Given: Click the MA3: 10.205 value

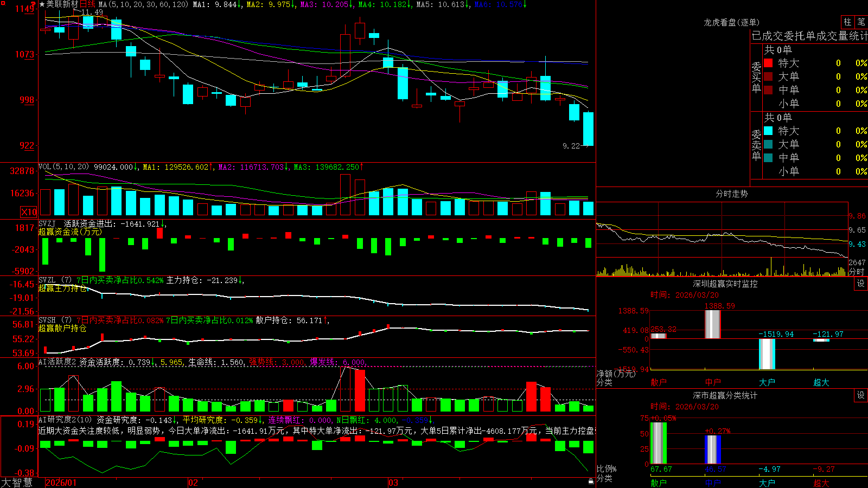Looking at the screenshot, I should pyautogui.click(x=326, y=4).
